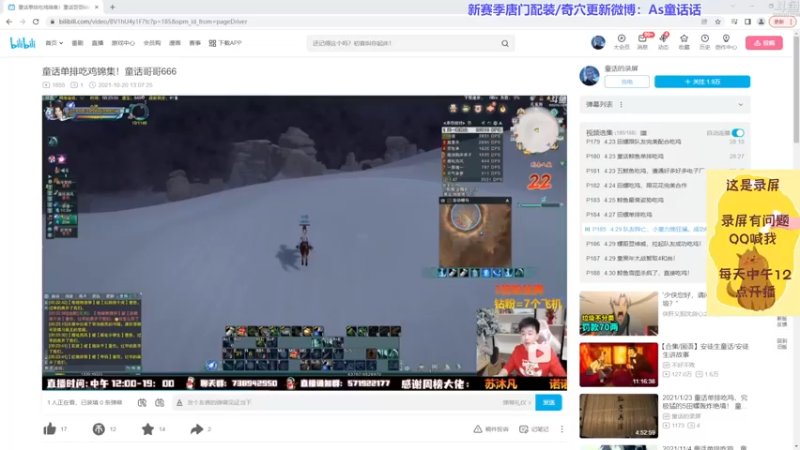Viewport: 800px width, 450px height.
Task: Toggle the 自动连播 autoplay switch
Action: pos(738,133)
